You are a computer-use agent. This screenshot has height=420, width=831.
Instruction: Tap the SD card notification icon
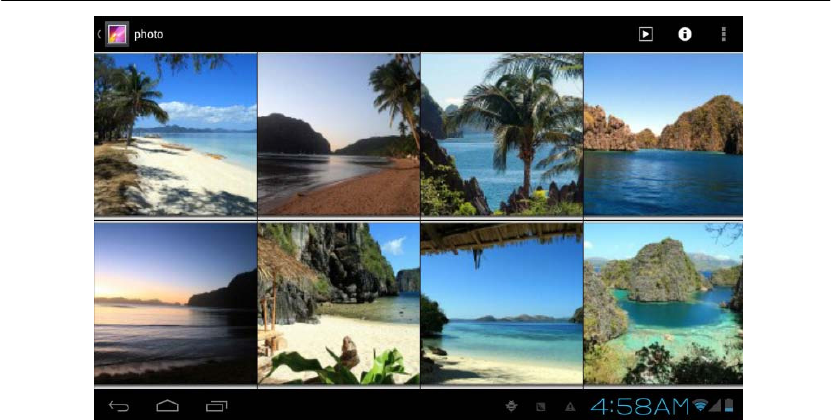pos(541,407)
